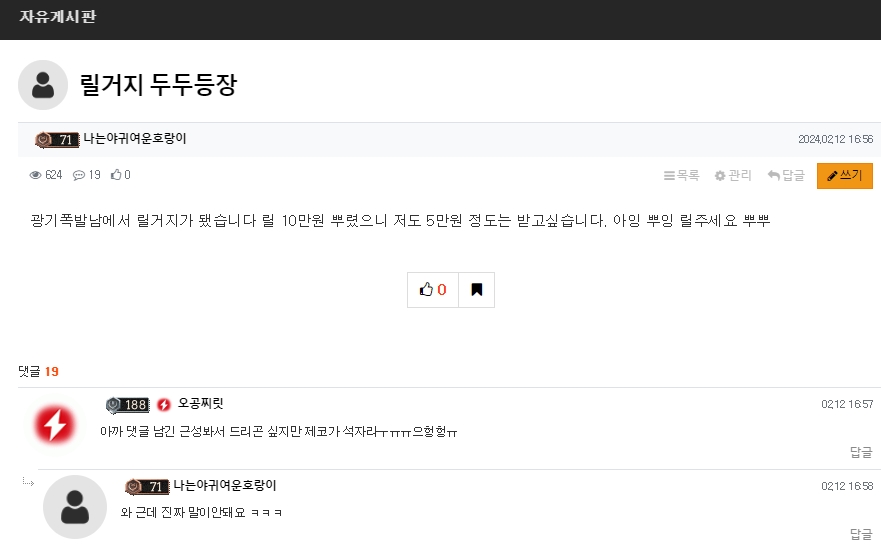The image size is (881, 544).
Task: Open commenter 오공찌릿's profile name
Action: (201, 404)
